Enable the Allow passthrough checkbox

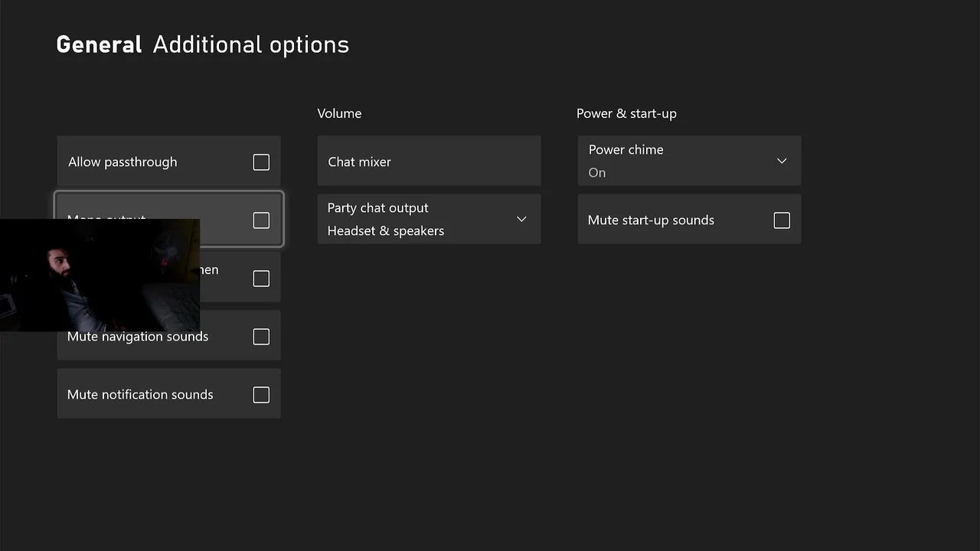coord(261,162)
